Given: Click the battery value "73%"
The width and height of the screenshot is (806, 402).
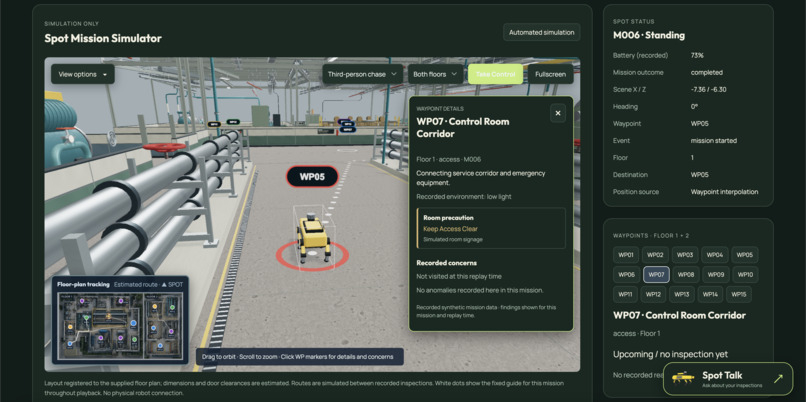Looking at the screenshot, I should click(x=697, y=55).
